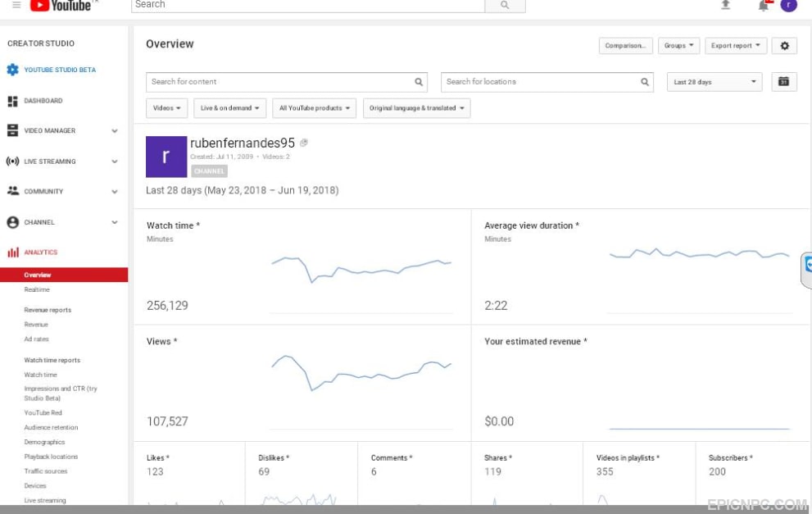
Task: Open the Videos filter dropdown
Action: [167, 108]
